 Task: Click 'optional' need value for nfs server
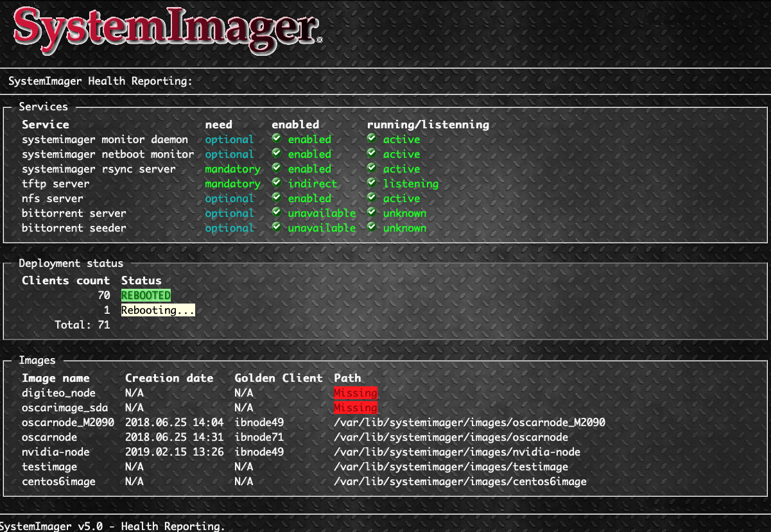pos(230,198)
